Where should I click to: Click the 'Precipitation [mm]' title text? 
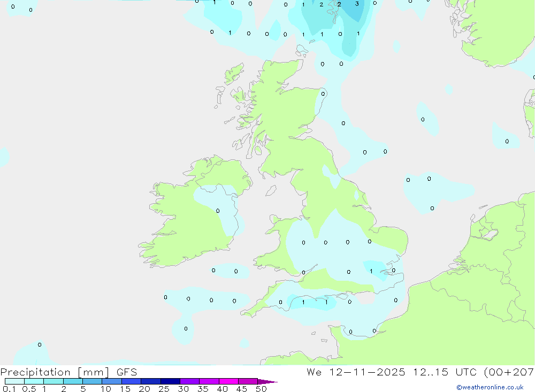[x=55, y=372]
